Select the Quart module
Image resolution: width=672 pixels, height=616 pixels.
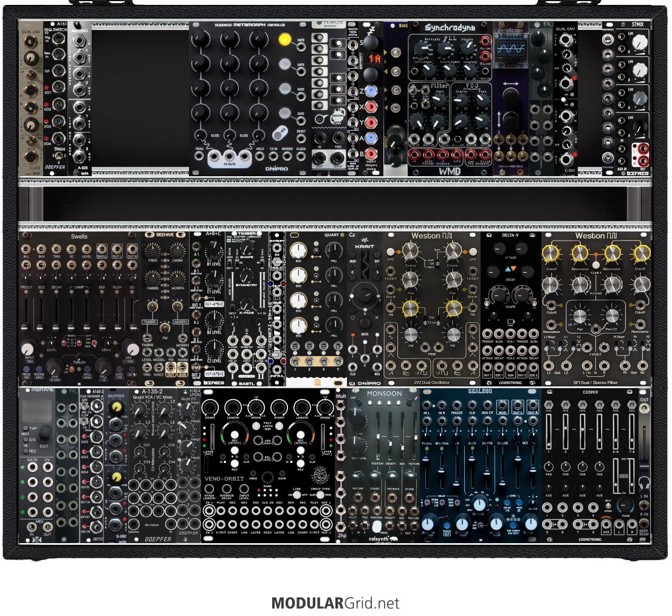coord(317,308)
